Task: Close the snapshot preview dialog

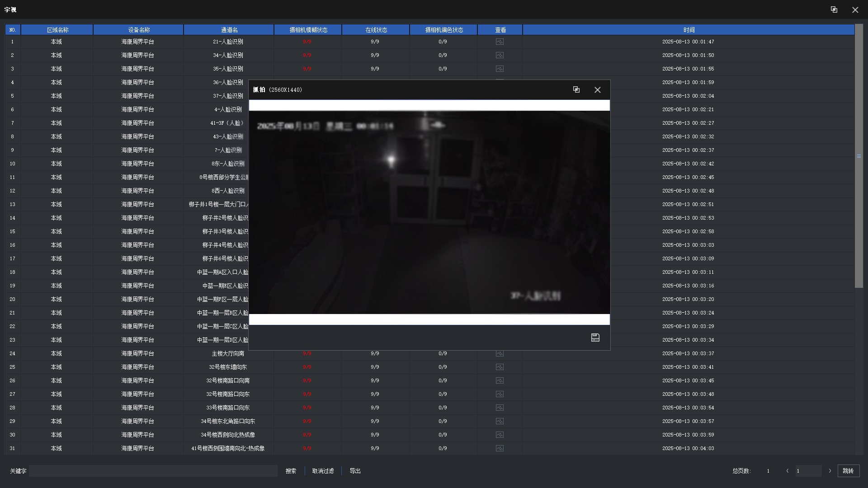Action: pyautogui.click(x=597, y=89)
